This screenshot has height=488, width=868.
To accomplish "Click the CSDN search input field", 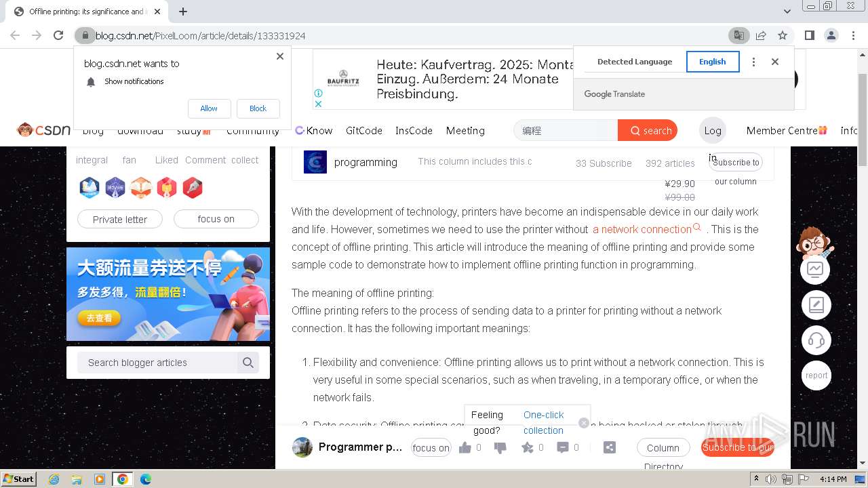I will [x=566, y=130].
